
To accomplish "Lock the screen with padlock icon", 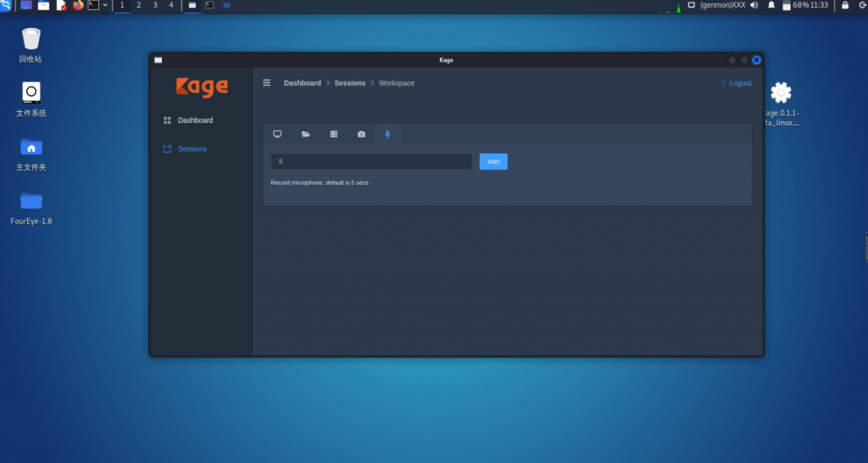I will (x=845, y=5).
